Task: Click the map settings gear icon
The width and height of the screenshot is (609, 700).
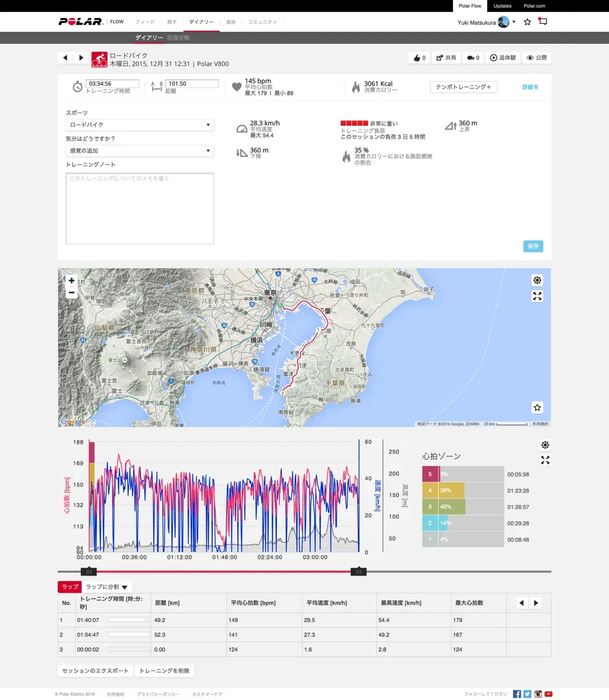Action: [x=537, y=281]
